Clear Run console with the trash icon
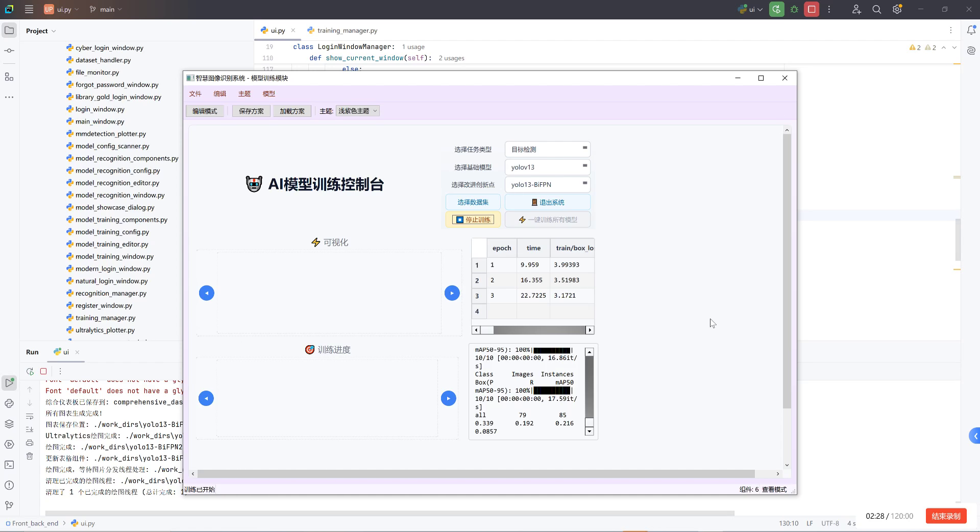Viewport: 980px width, 532px height. pyautogui.click(x=30, y=456)
